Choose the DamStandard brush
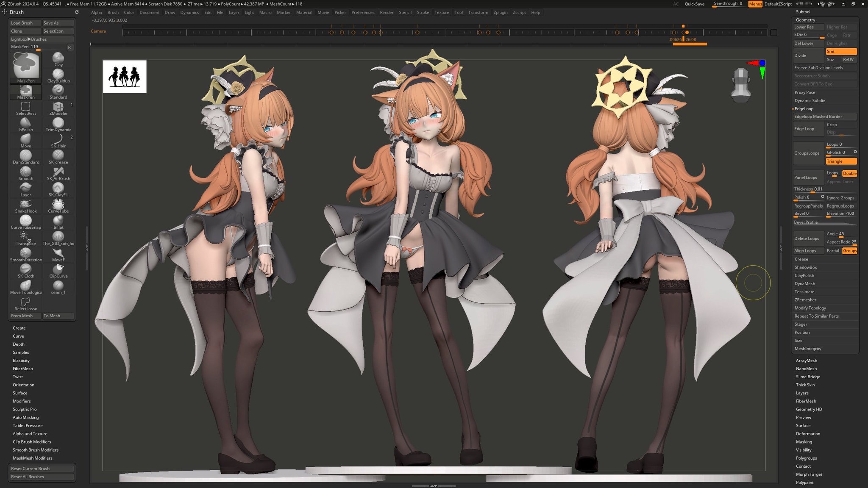This screenshot has height=488, width=868. 26,155
